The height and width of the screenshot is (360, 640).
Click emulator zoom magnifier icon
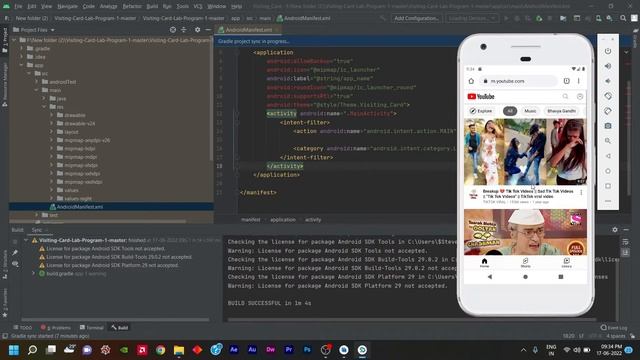coord(608,141)
